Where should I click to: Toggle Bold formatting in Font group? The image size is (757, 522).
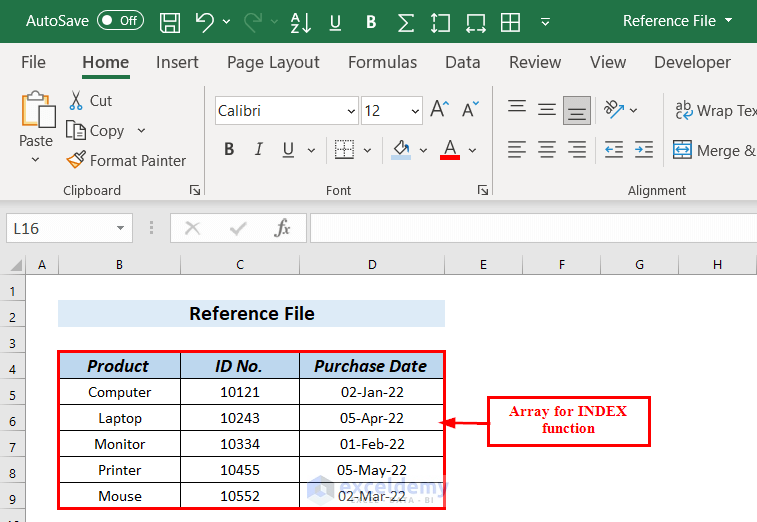pos(229,150)
